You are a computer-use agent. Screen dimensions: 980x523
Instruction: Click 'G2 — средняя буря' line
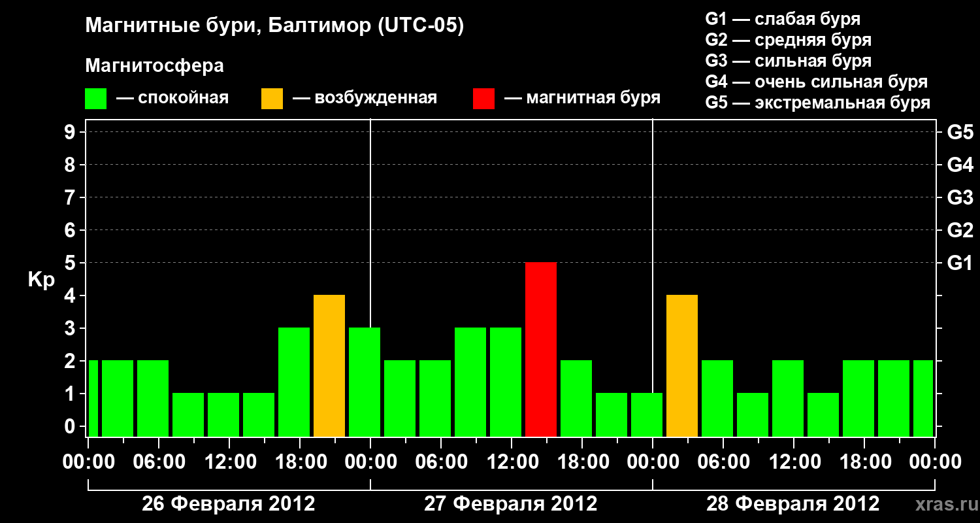(x=788, y=40)
